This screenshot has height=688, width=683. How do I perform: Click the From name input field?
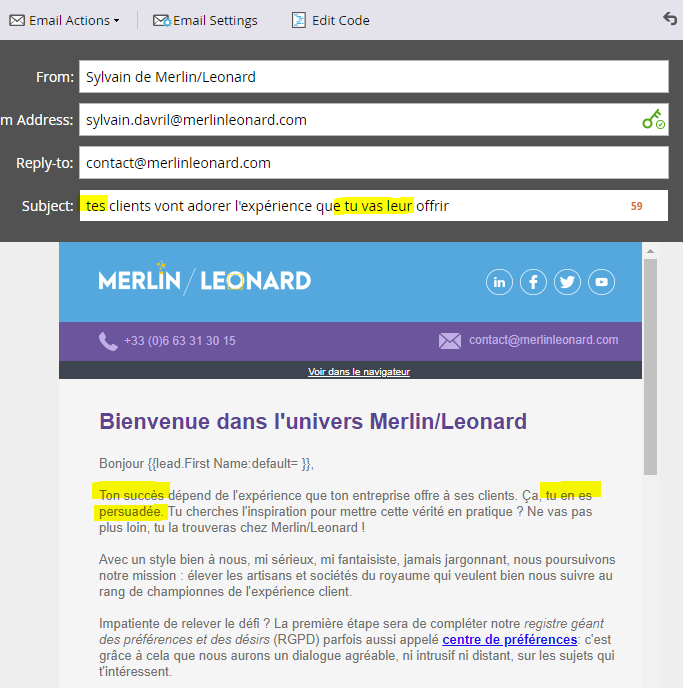click(x=374, y=77)
